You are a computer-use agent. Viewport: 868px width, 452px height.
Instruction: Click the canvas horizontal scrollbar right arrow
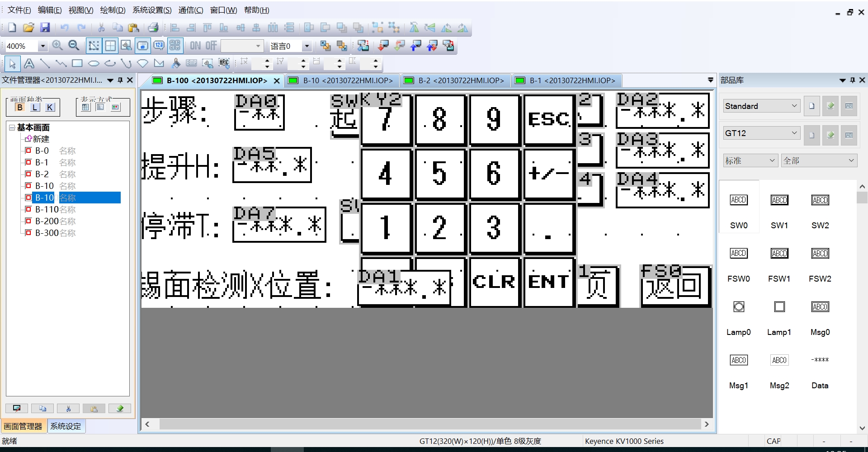coord(707,424)
